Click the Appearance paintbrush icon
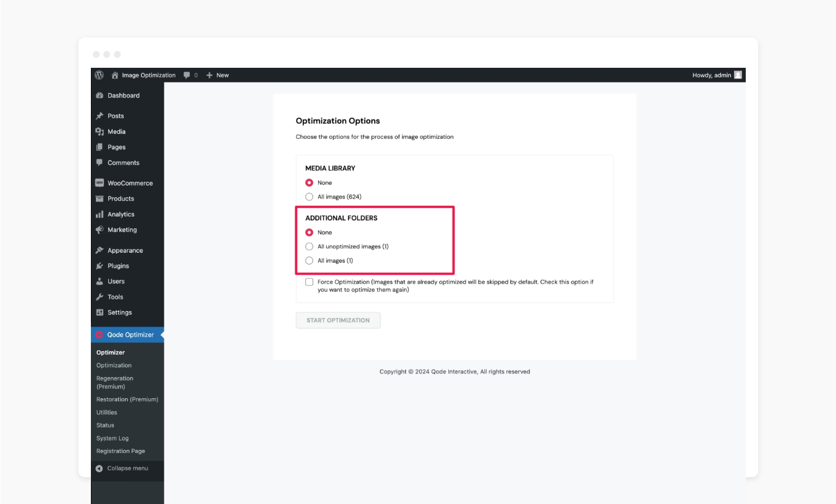This screenshot has height=504, width=836. click(99, 250)
